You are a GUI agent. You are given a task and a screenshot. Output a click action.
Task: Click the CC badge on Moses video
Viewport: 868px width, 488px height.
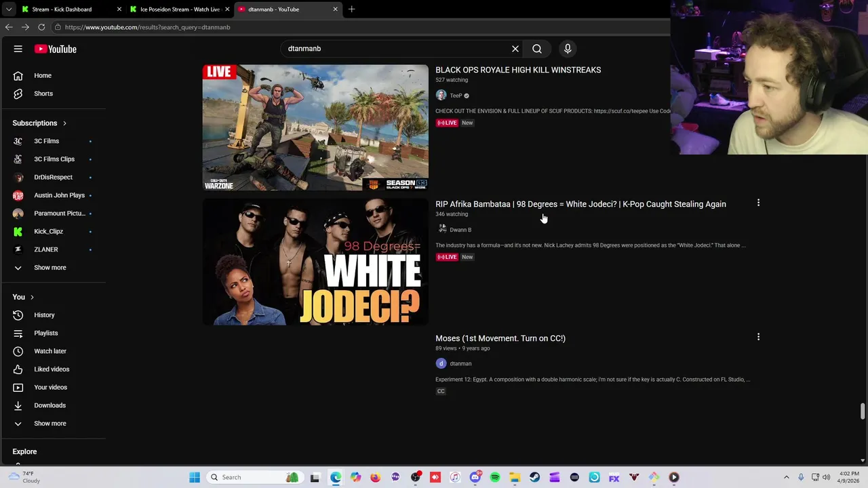click(x=441, y=391)
